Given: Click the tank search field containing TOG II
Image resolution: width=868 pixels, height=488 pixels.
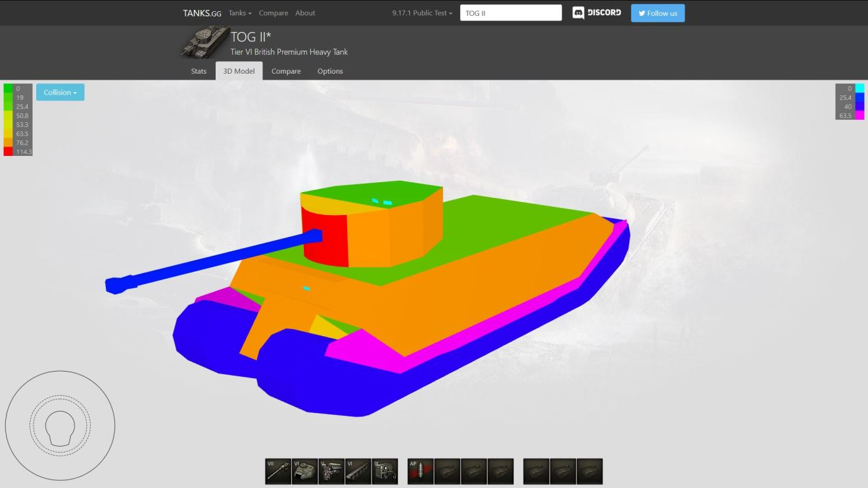Looking at the screenshot, I should click(x=511, y=13).
